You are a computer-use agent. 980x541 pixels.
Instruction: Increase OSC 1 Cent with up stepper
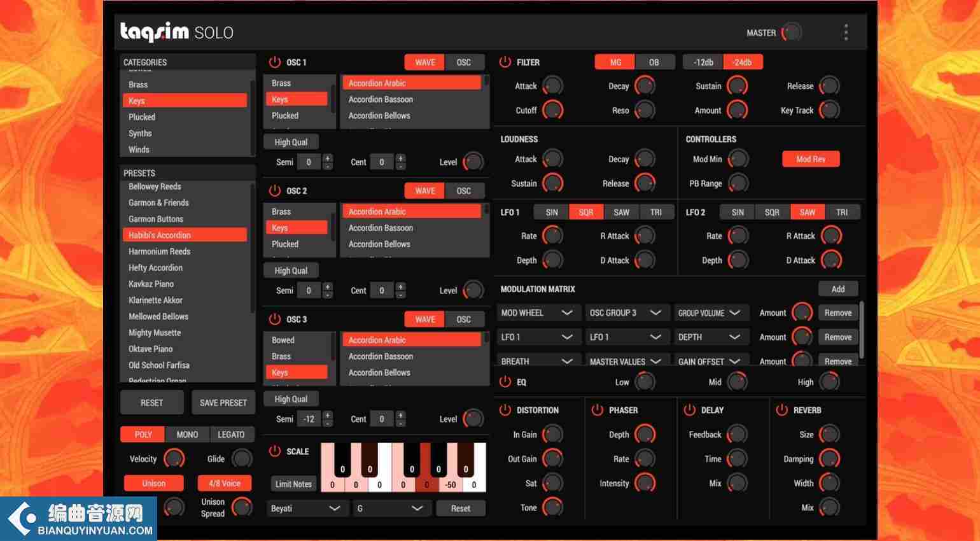pyautogui.click(x=400, y=158)
